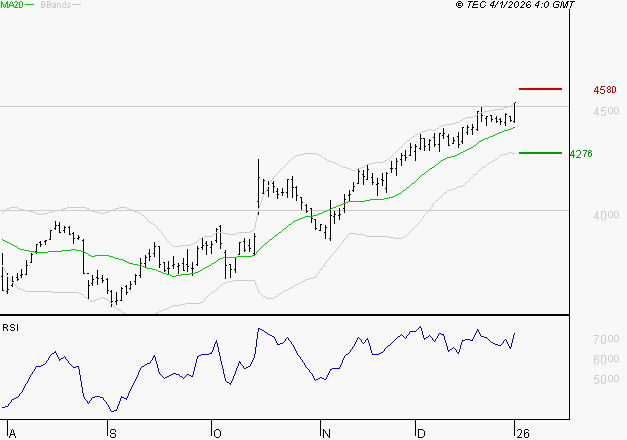Click the red resistance line marker
The image size is (627, 440).
coord(540,89)
